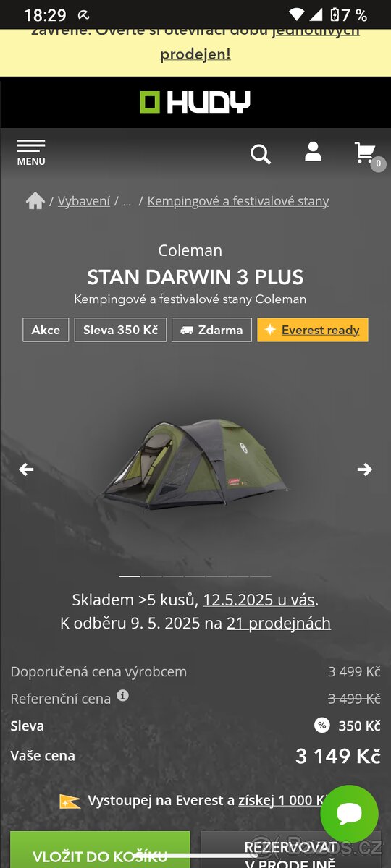Open the user account icon
Screen dimensions: 391x868
coord(313,152)
